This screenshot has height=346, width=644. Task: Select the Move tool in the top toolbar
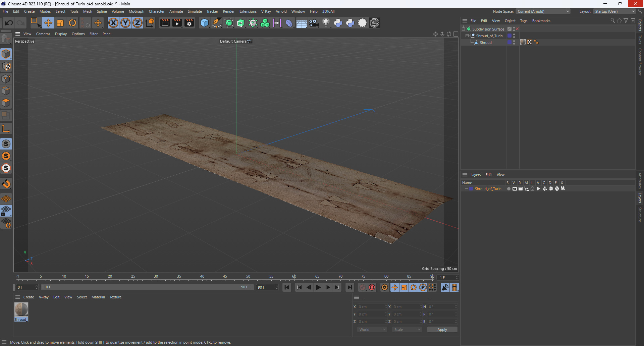tap(48, 23)
